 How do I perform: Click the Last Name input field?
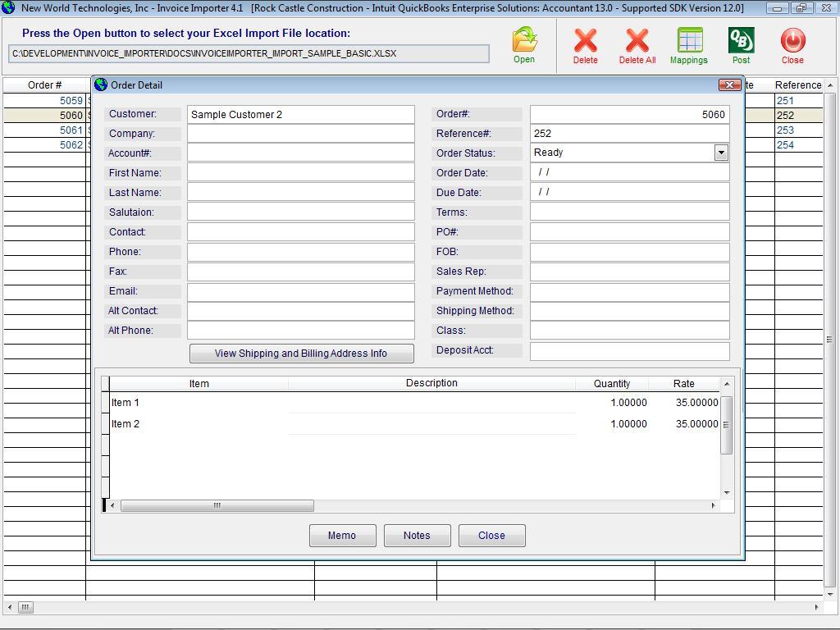[x=300, y=192]
